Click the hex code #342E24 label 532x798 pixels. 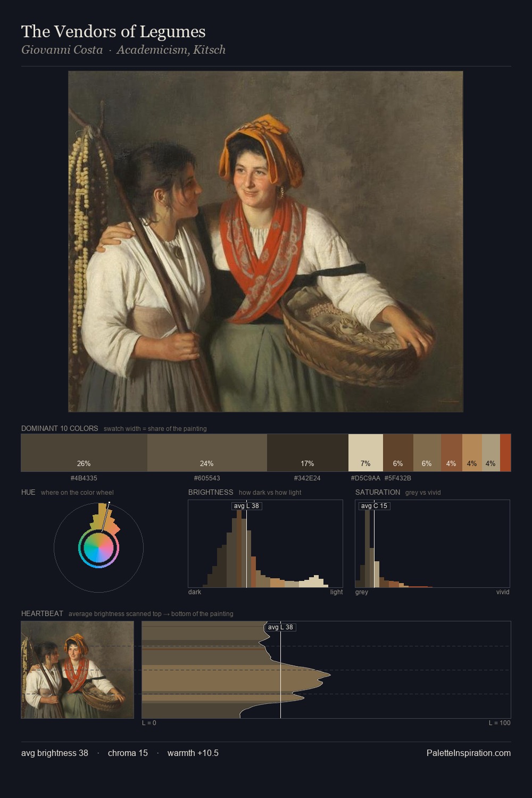pos(307,478)
